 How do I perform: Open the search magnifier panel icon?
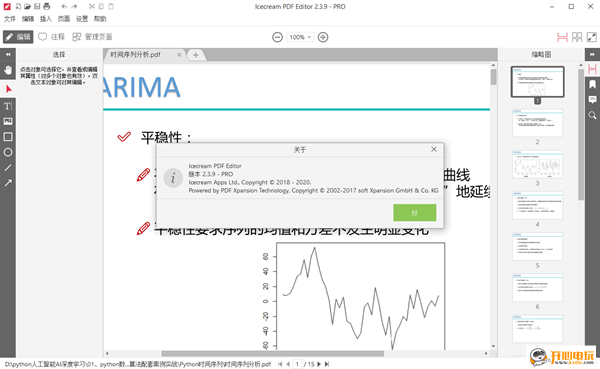(592, 115)
